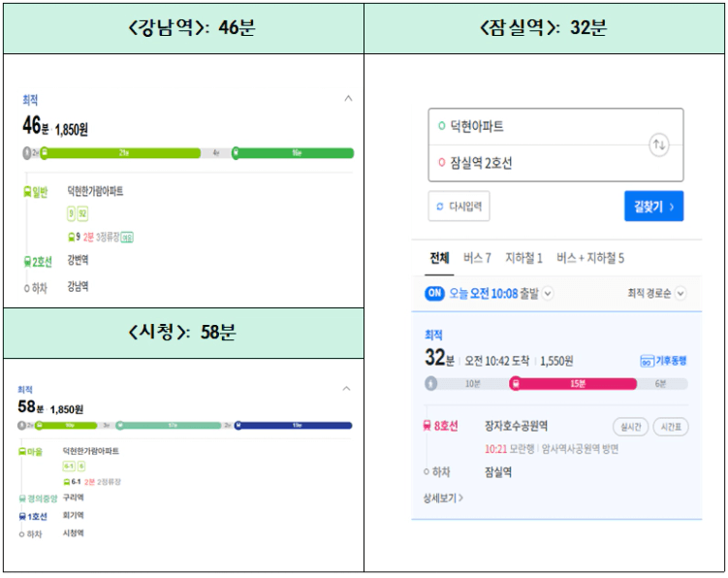
Task: Click the blue 길찾기 button
Action: point(653,207)
